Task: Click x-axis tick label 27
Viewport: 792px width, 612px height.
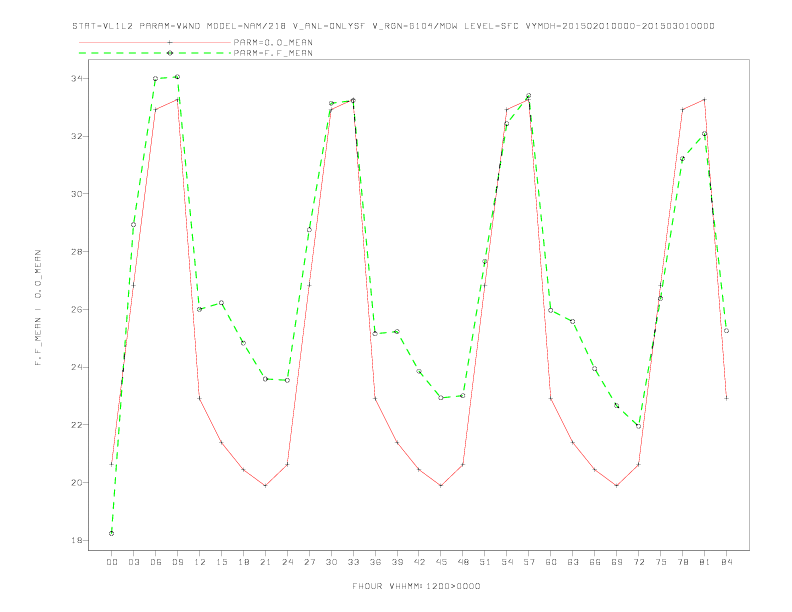Action: click(309, 562)
